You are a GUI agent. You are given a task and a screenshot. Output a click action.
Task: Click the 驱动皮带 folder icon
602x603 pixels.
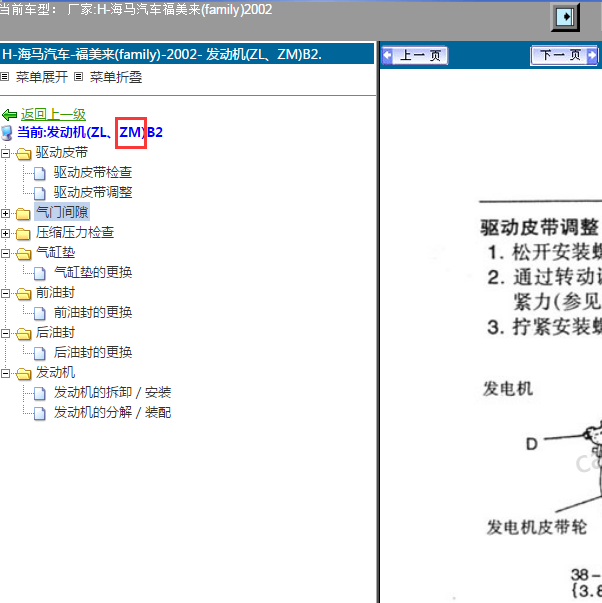point(23,154)
